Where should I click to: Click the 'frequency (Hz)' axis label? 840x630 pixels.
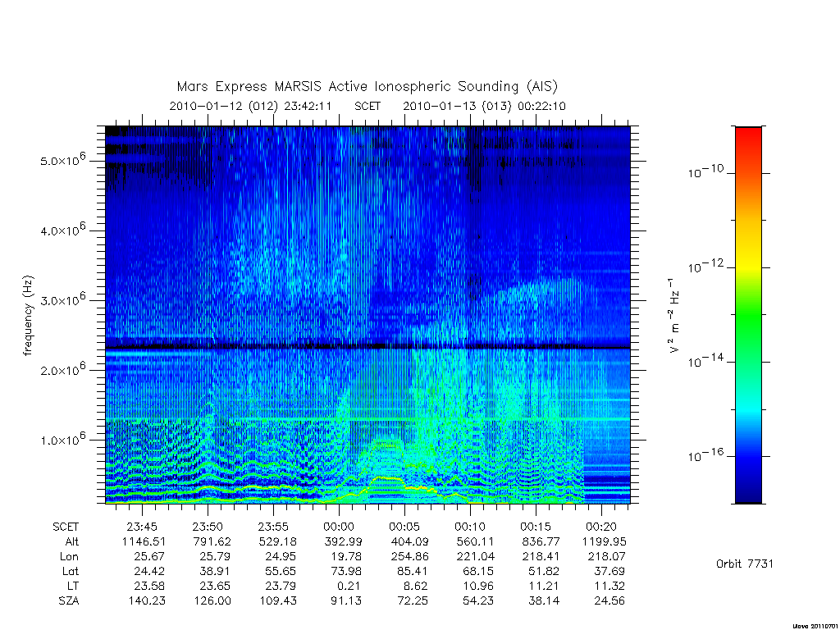pyautogui.click(x=28, y=315)
